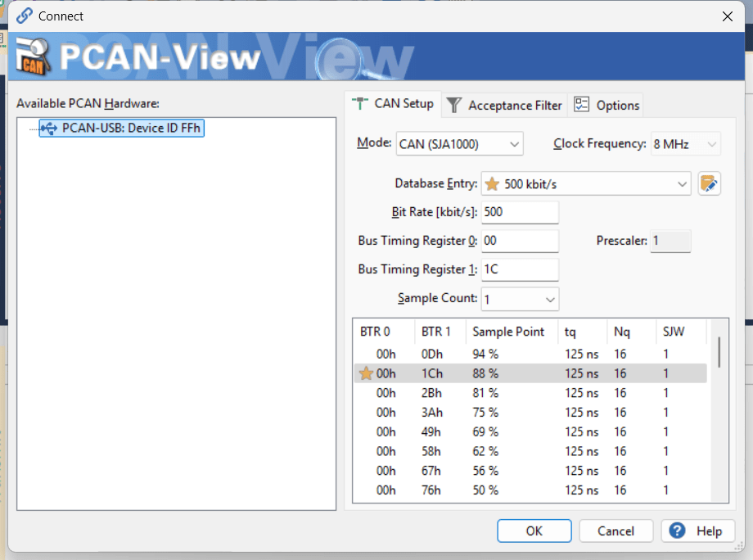
Task: Select the row with BTR 1 2Bh
Action: pyautogui.click(x=530, y=393)
